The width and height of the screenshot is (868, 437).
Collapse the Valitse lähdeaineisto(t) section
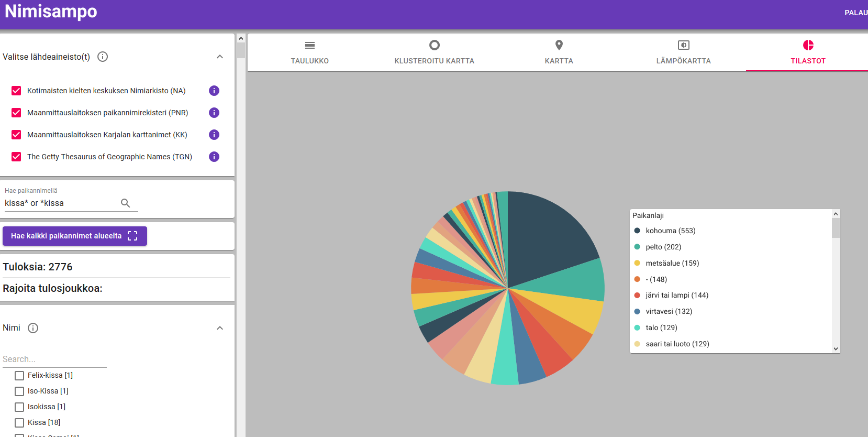coord(220,57)
